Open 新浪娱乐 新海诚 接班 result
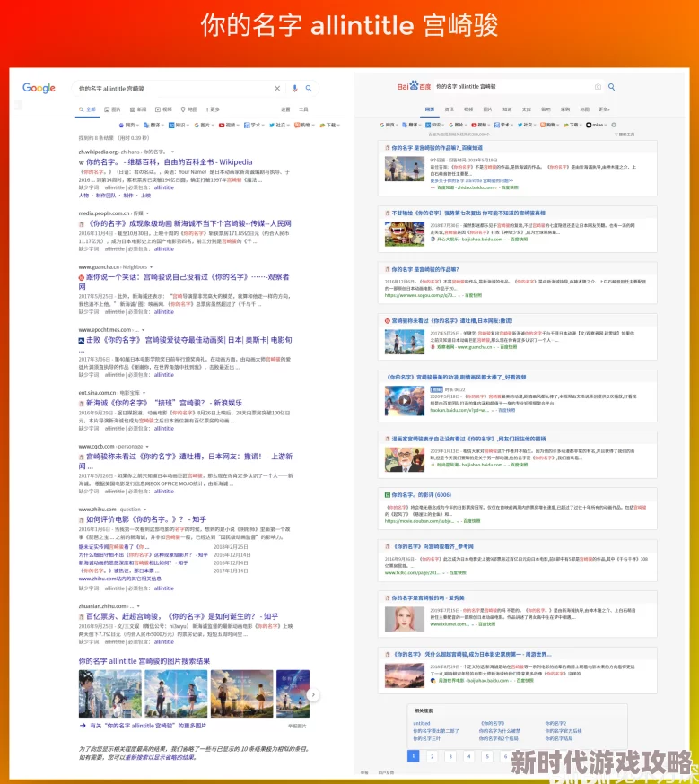Screen dimensions: 699x784 click(164, 403)
